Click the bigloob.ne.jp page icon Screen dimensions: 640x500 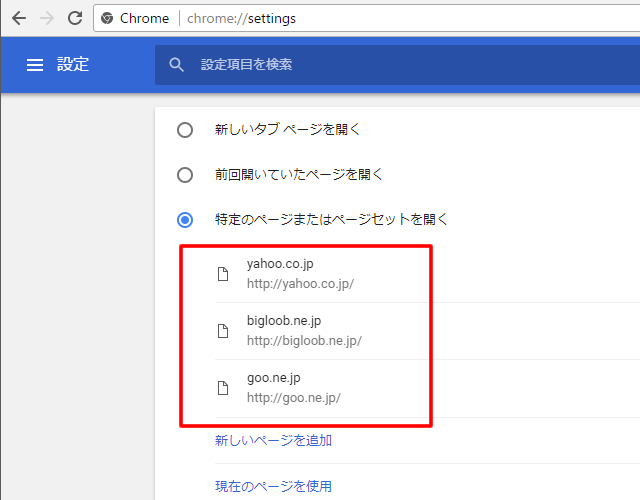pyautogui.click(x=223, y=331)
